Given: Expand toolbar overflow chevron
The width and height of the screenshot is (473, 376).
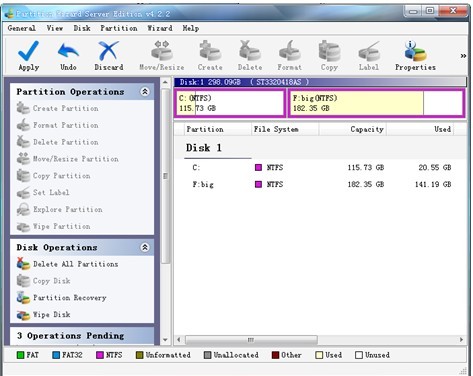Looking at the screenshot, I should pos(463,56).
